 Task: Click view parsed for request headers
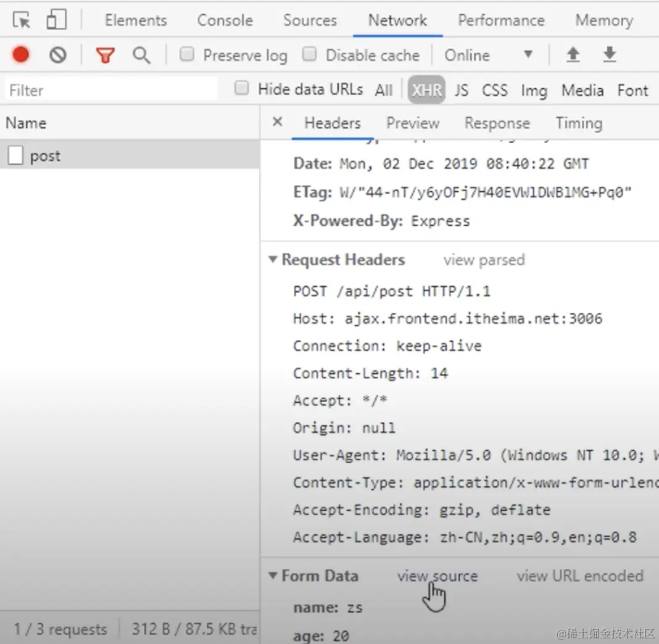click(484, 260)
